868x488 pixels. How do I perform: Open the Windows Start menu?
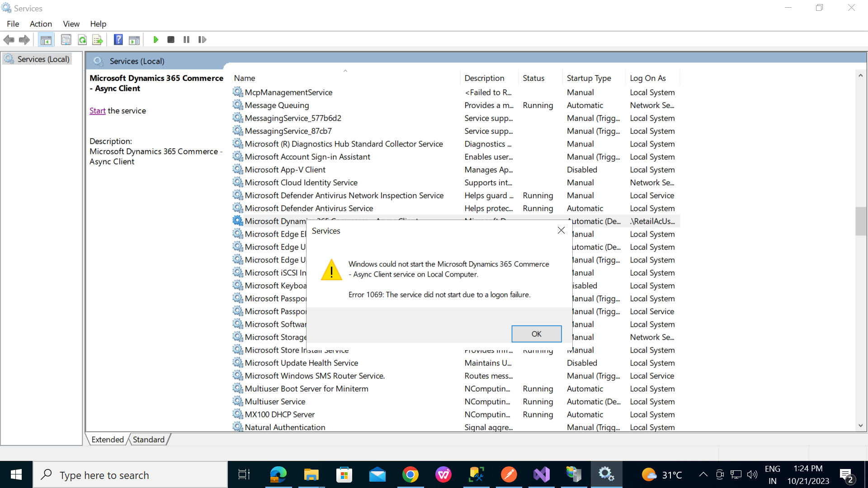(16, 475)
